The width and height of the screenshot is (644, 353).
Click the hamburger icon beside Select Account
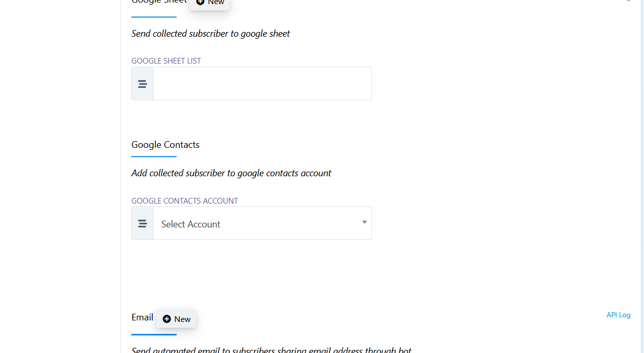point(142,223)
